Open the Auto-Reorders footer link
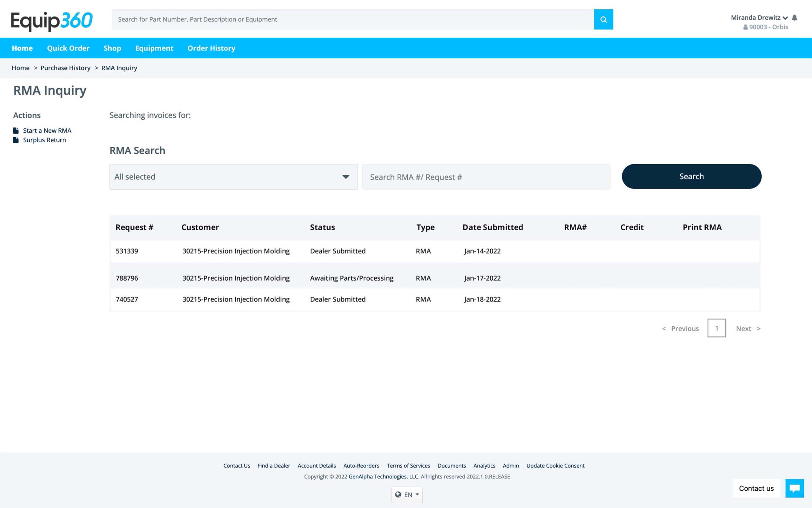The image size is (812, 508). click(361, 466)
